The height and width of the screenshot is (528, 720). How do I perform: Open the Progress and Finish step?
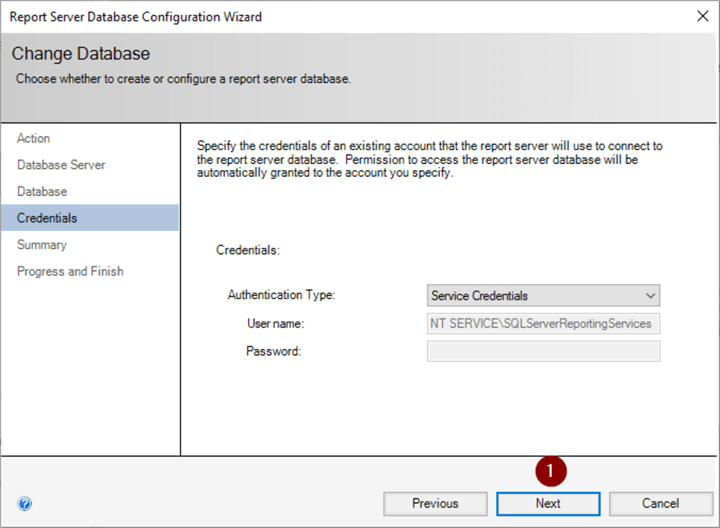tap(70, 271)
